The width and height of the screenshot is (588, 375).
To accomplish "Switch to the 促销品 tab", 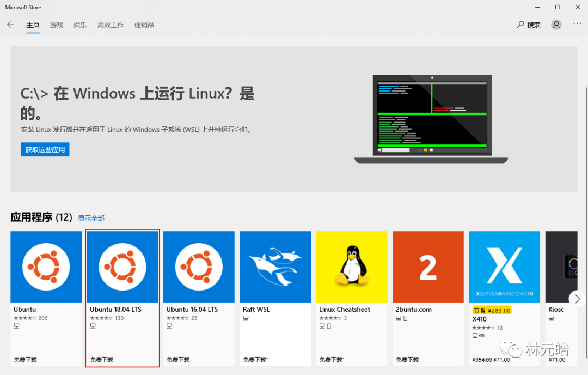I will pos(144,25).
